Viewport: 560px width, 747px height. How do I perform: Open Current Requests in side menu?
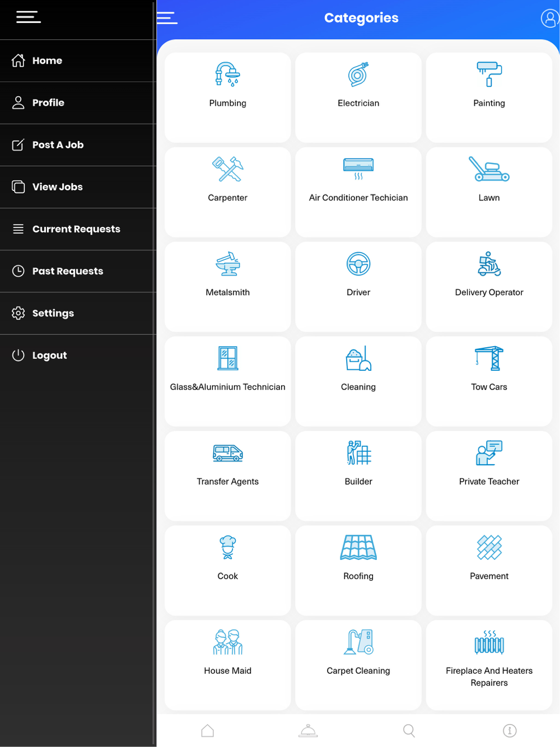pos(78,229)
